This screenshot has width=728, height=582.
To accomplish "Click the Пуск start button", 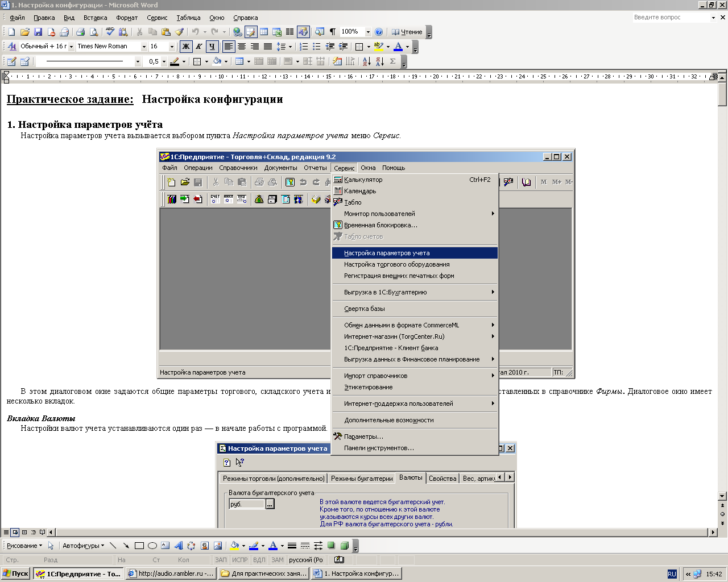I will point(16,573).
